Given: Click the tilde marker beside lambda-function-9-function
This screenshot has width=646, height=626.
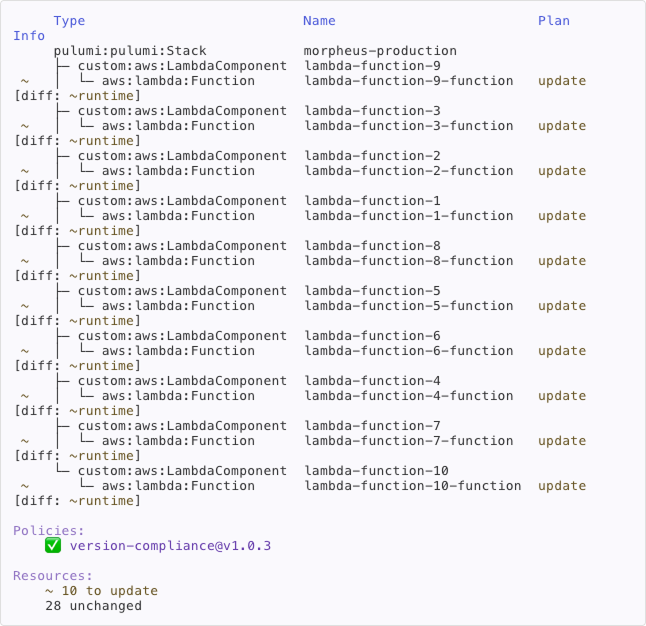Looking at the screenshot, I should pos(25,81).
